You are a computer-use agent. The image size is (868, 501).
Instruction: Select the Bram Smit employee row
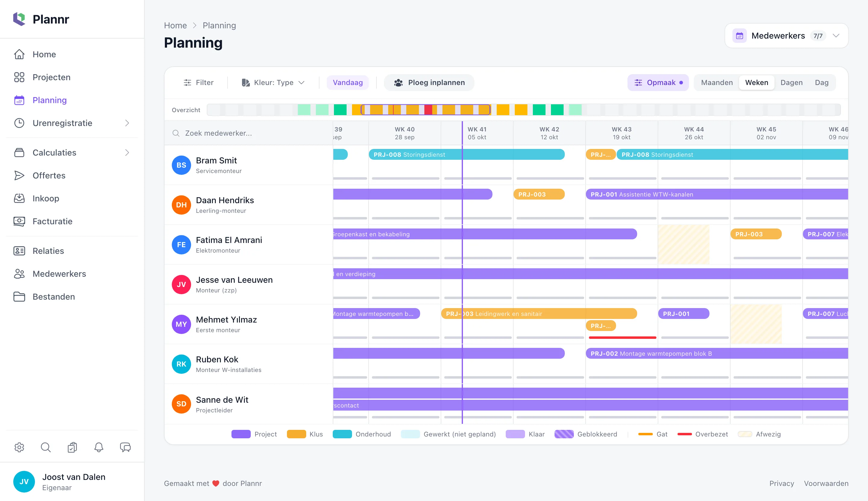(x=248, y=165)
